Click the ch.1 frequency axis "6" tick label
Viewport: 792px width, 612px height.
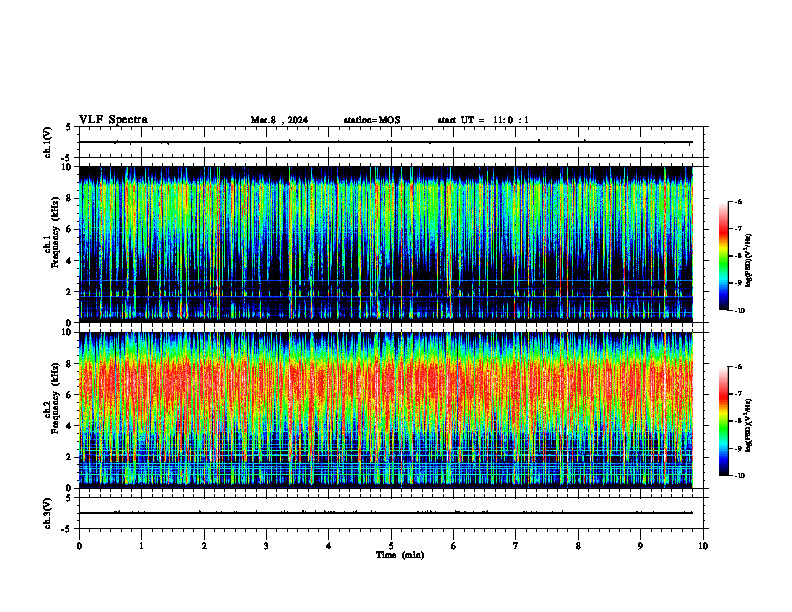pos(70,229)
